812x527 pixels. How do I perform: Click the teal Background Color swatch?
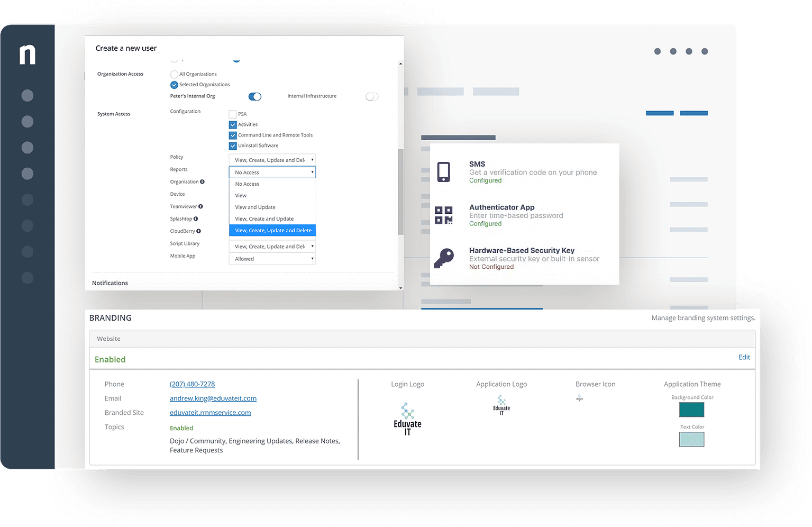[x=691, y=410]
